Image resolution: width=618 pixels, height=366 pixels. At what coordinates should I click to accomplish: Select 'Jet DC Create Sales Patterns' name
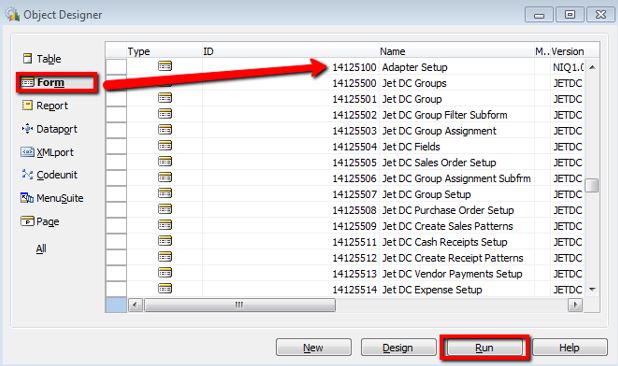(x=447, y=226)
